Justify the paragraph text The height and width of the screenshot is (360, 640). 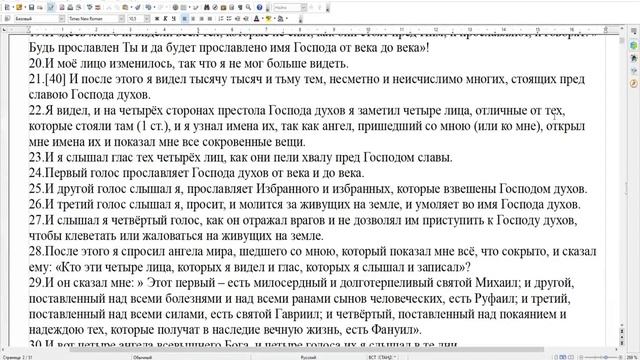tap(210, 18)
